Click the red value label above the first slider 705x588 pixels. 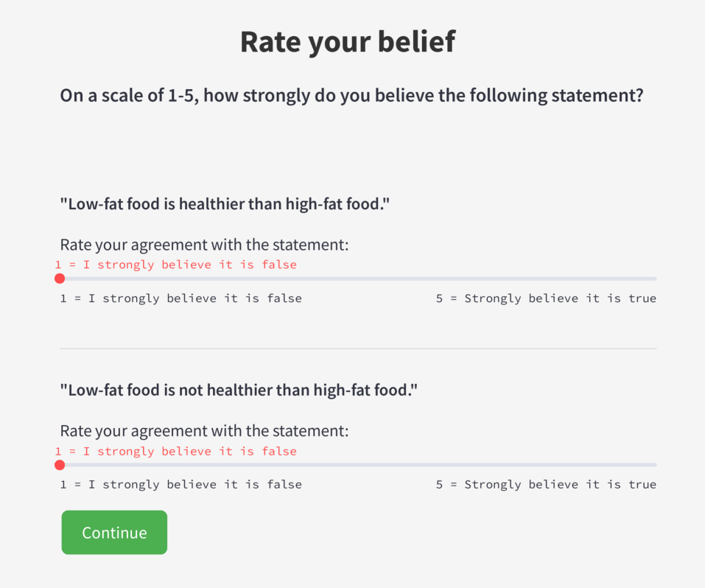176,265
